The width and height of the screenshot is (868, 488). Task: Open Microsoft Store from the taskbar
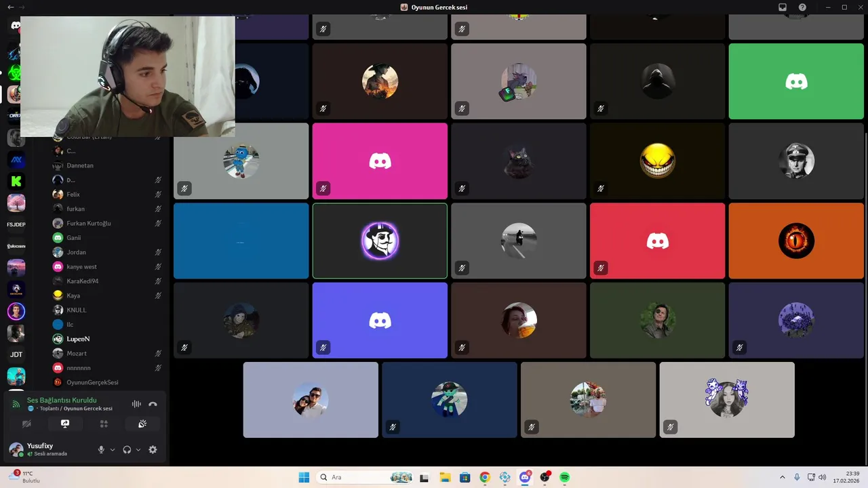pyautogui.click(x=465, y=477)
